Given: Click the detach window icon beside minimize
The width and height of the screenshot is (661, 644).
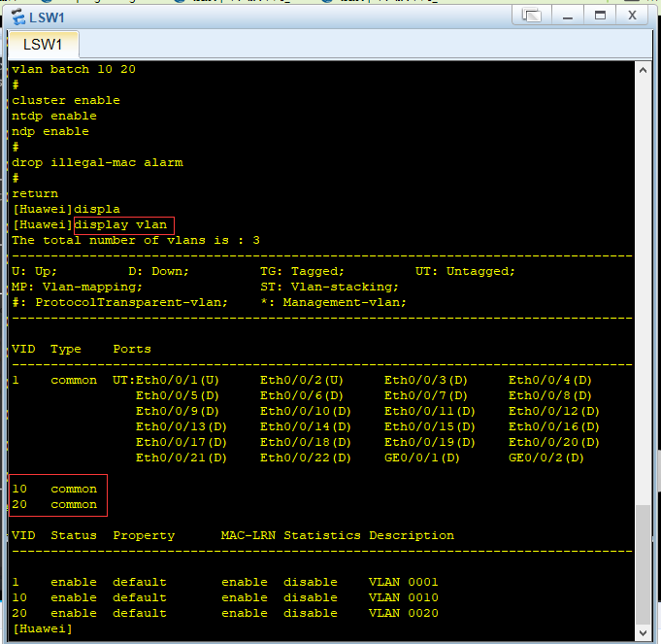Looking at the screenshot, I should (x=532, y=16).
